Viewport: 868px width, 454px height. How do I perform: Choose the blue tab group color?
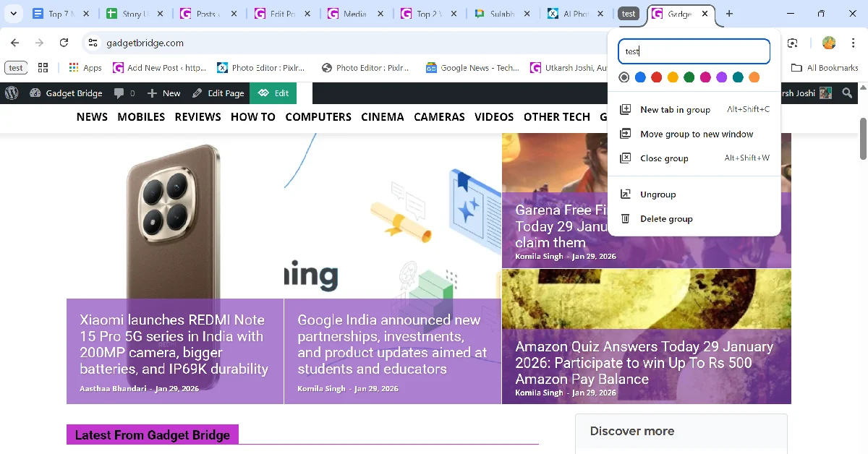coord(640,77)
